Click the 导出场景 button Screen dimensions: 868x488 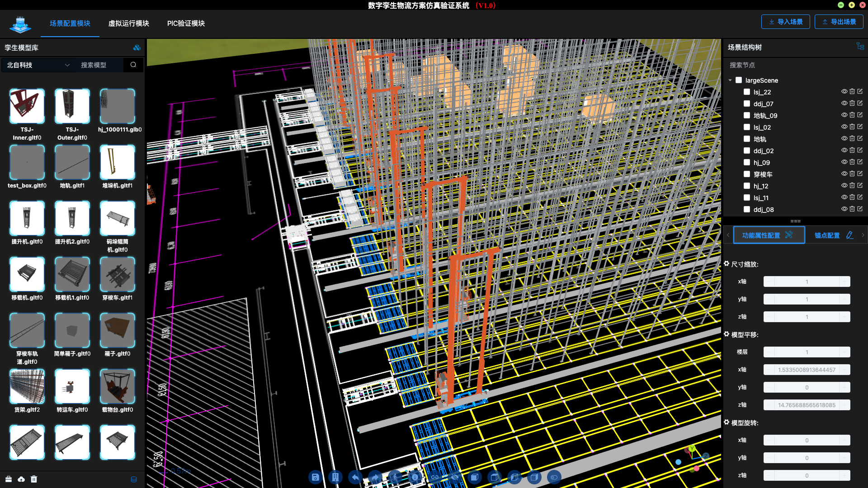[x=839, y=22]
